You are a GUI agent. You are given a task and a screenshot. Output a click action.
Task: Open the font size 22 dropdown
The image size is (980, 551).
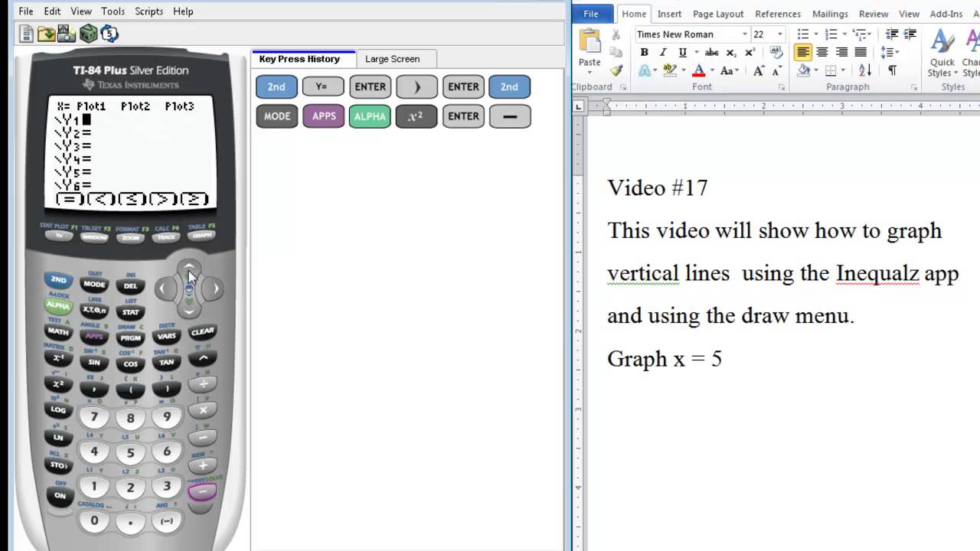(780, 34)
